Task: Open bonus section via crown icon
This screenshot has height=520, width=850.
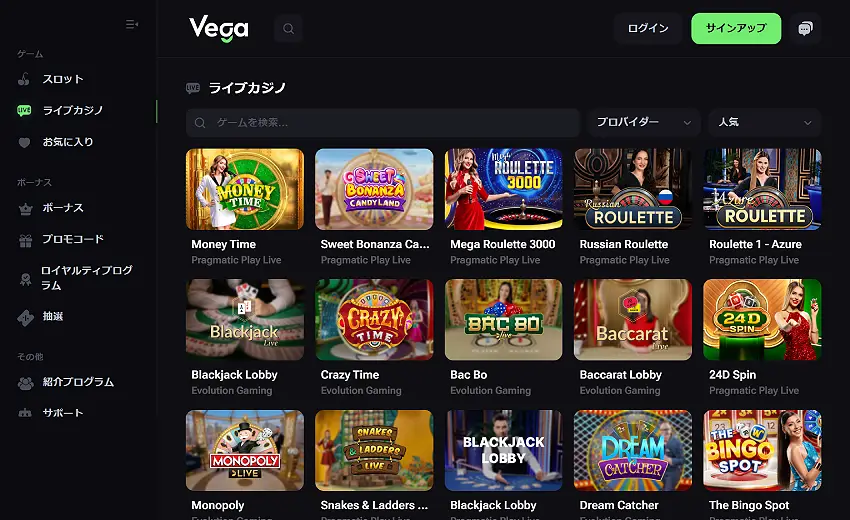Action: (x=25, y=208)
